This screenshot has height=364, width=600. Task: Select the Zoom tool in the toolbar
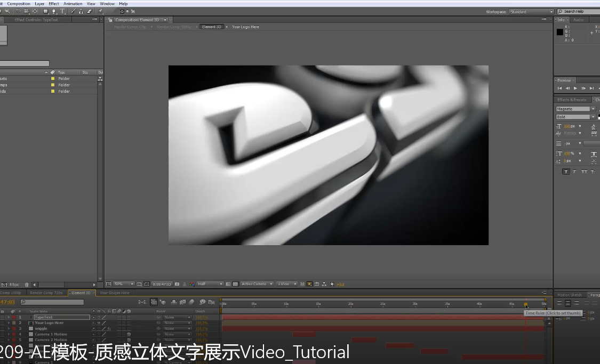point(7,11)
